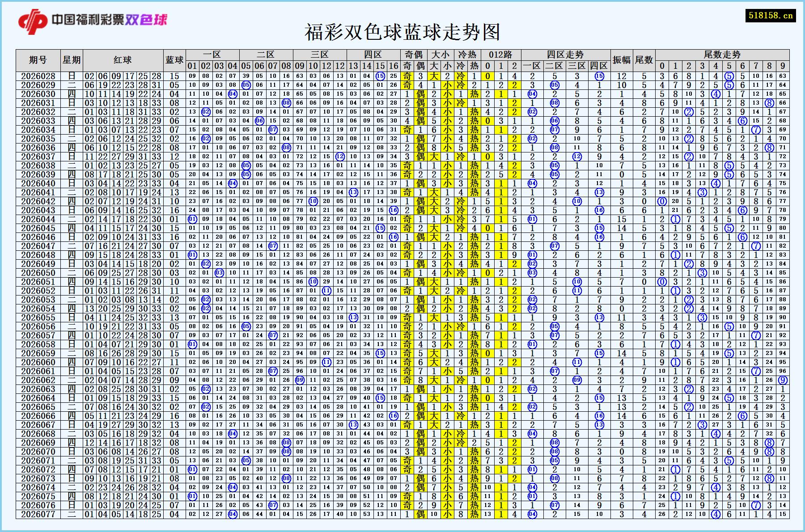
Task: Click issue number 2026037
Action: [x=38, y=156]
